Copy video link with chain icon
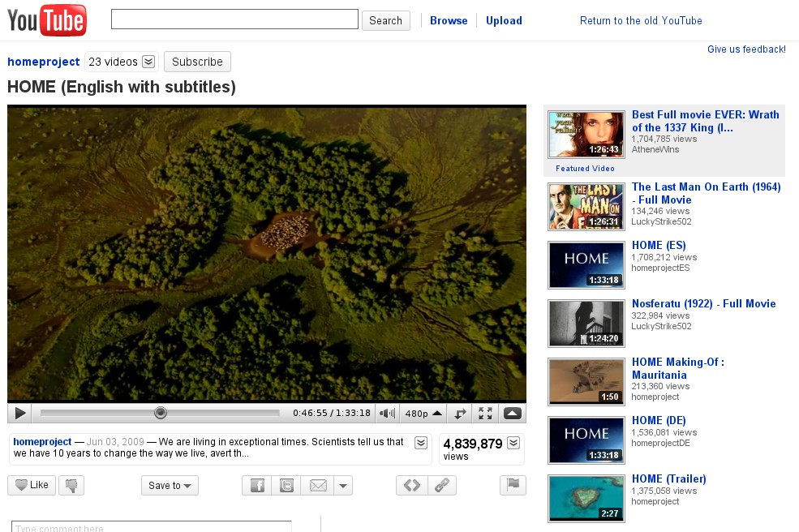This screenshot has height=532, width=799. (442, 485)
